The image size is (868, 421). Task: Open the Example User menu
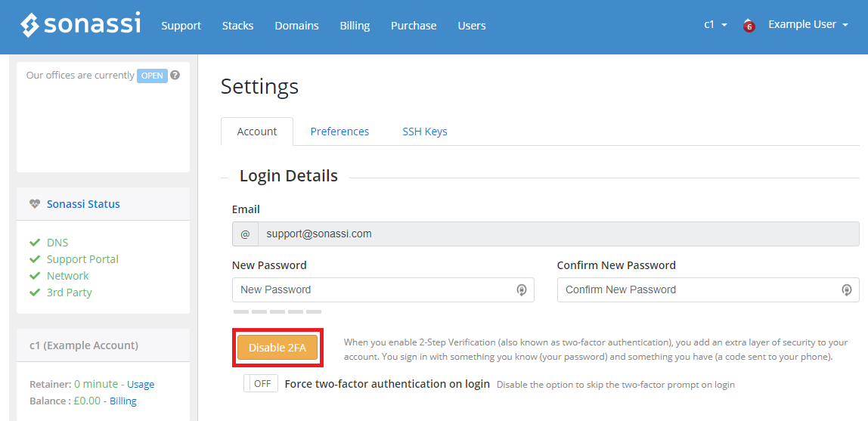tap(808, 25)
